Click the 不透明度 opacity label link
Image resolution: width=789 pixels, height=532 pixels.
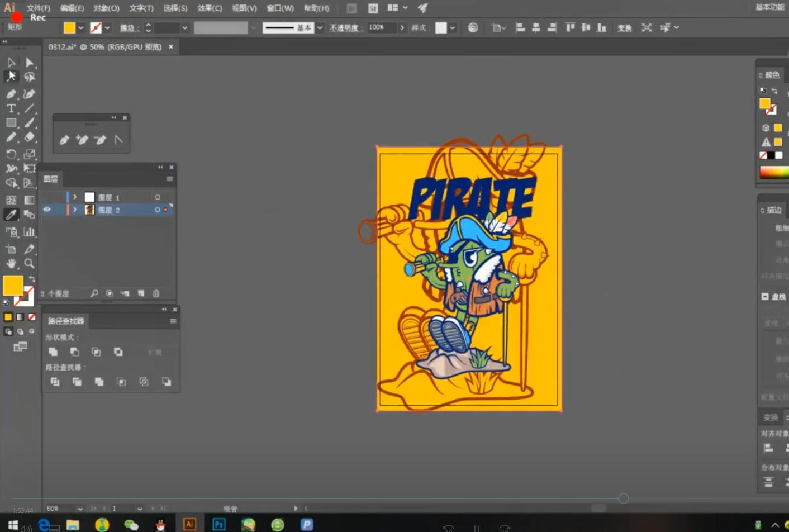(x=344, y=28)
